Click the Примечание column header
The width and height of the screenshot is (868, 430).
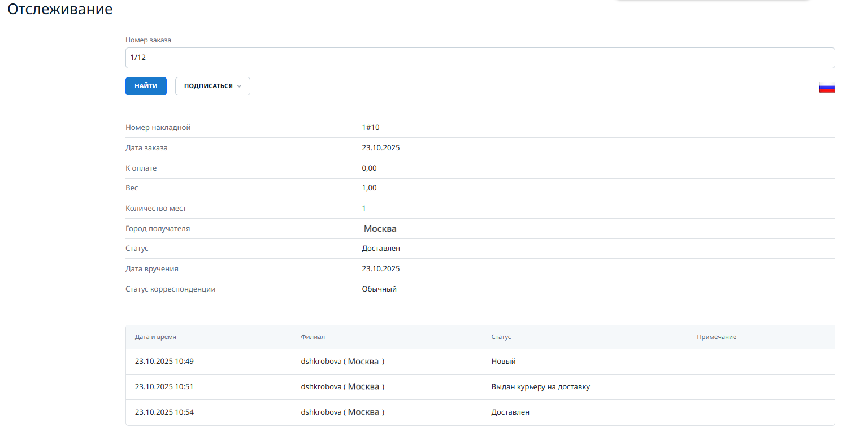pos(716,337)
